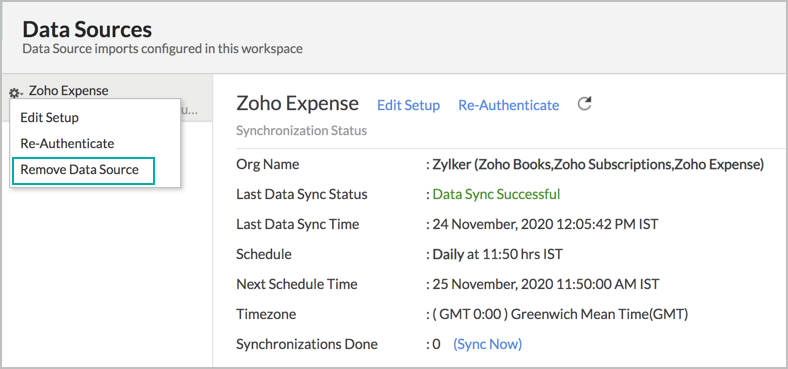The image size is (788, 369).
Task: Click the Last Data Sync Time value
Action: pyautogui.click(x=545, y=224)
